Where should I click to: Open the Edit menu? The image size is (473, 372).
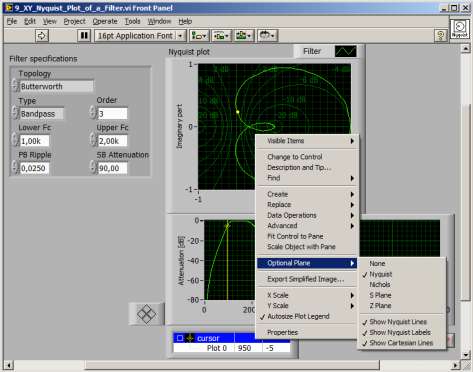tap(30, 21)
